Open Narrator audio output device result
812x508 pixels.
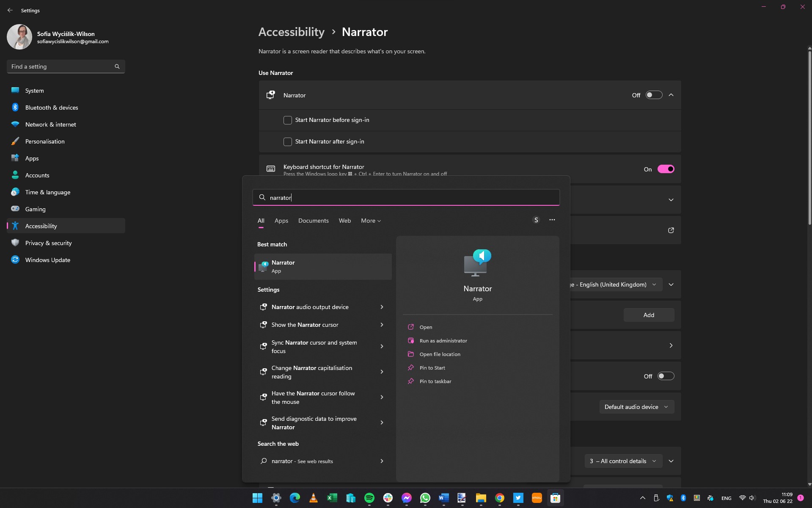point(322,307)
